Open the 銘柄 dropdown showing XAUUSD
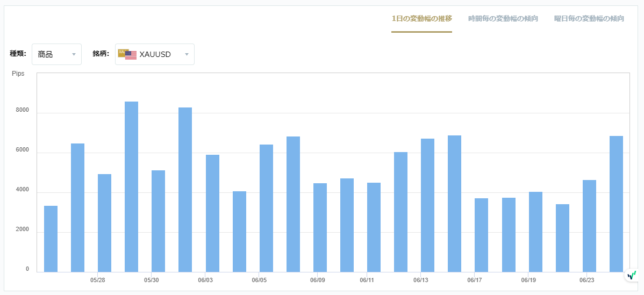 [x=155, y=54]
